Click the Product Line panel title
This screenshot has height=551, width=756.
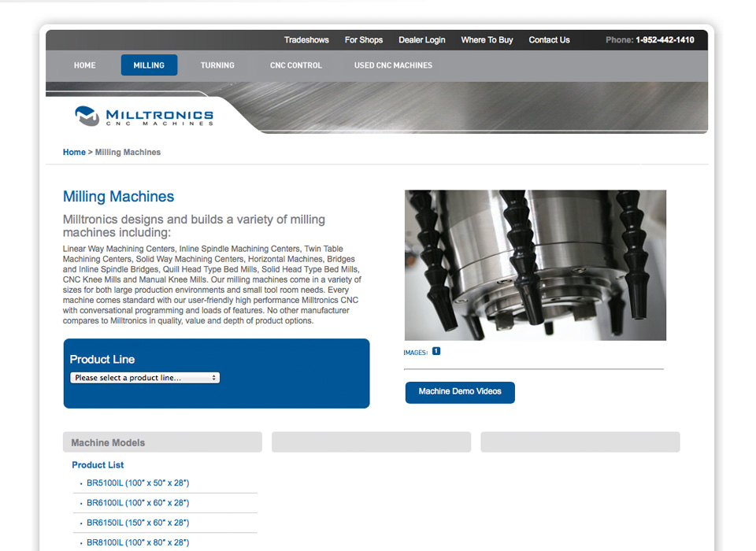[x=102, y=360]
